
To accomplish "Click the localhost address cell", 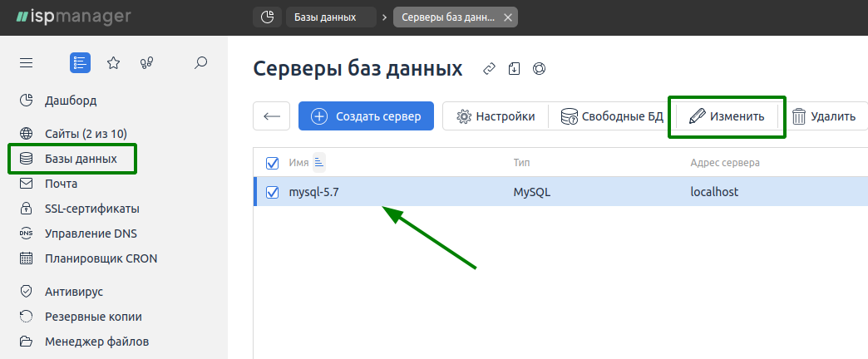I will coord(714,193).
